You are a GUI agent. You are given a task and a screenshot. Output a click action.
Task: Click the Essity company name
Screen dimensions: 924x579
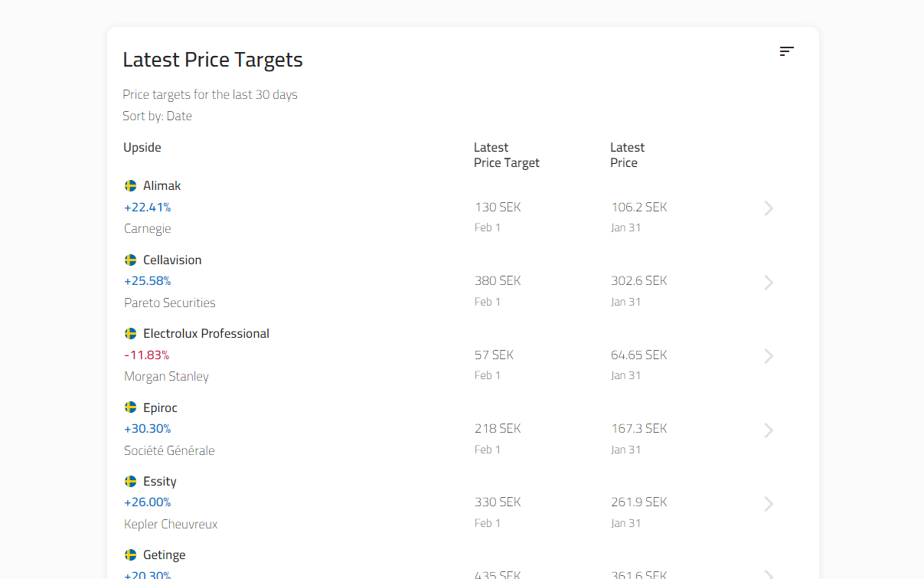[x=159, y=482]
